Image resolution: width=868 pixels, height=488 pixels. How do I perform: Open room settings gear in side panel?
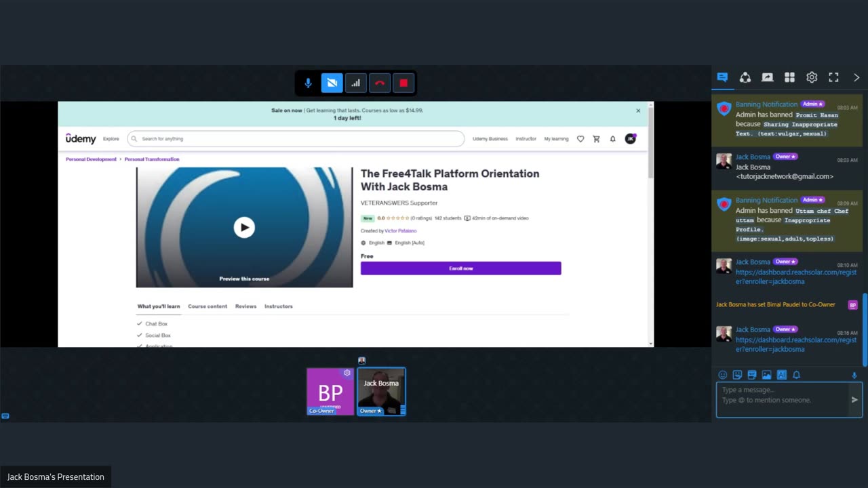(x=812, y=77)
